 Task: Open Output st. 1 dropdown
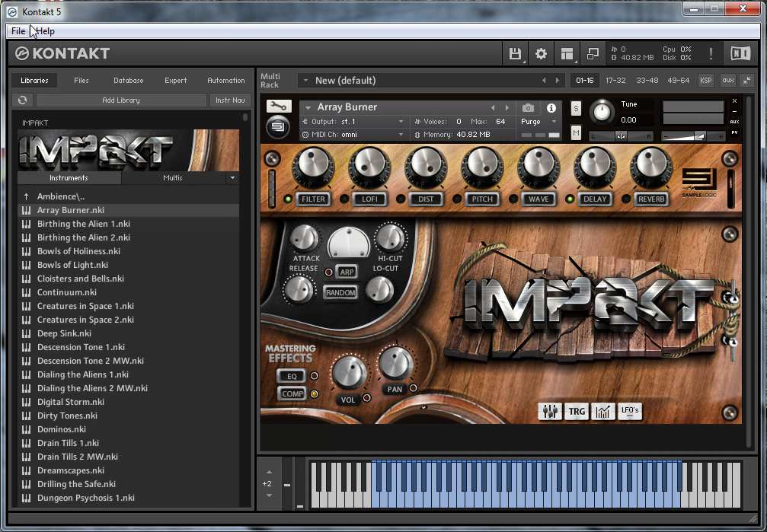point(354,121)
